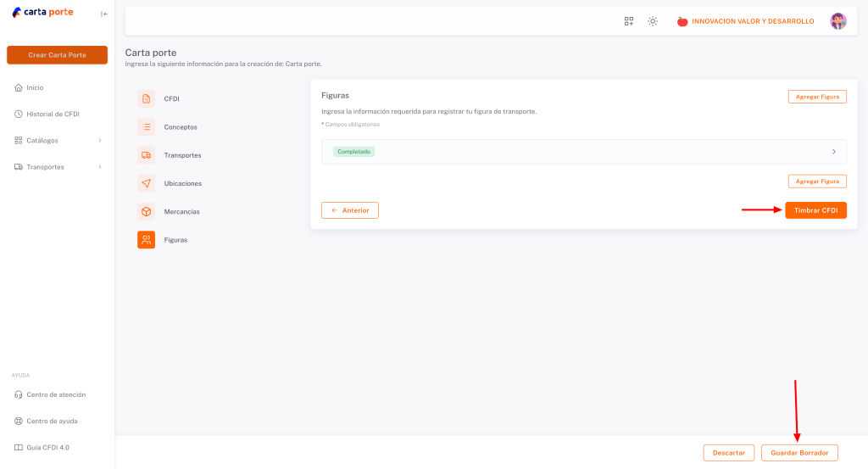Click the Guardar Borrador button
Viewport: 868px width, 469px height.
(x=799, y=453)
